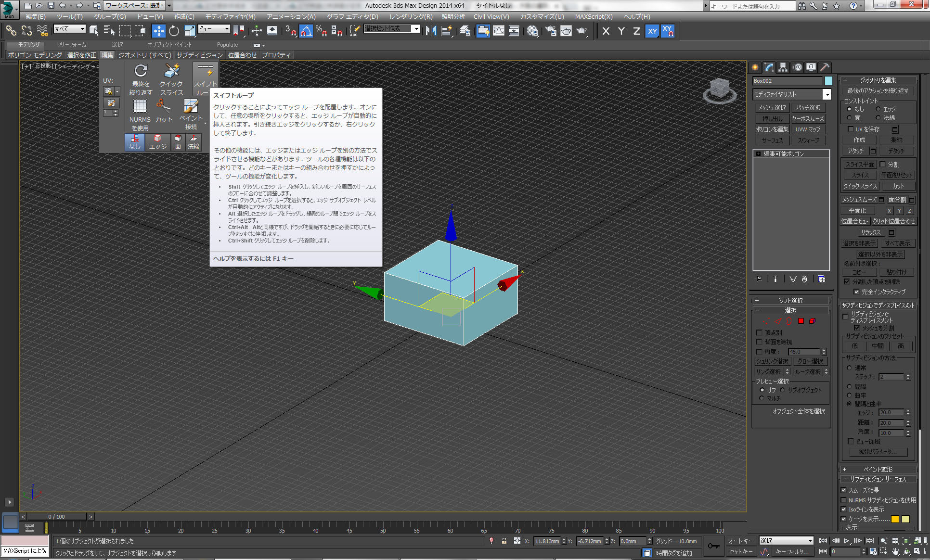Activate polygon sub-object selection red square
The width and height of the screenshot is (930, 560).
[x=801, y=321]
